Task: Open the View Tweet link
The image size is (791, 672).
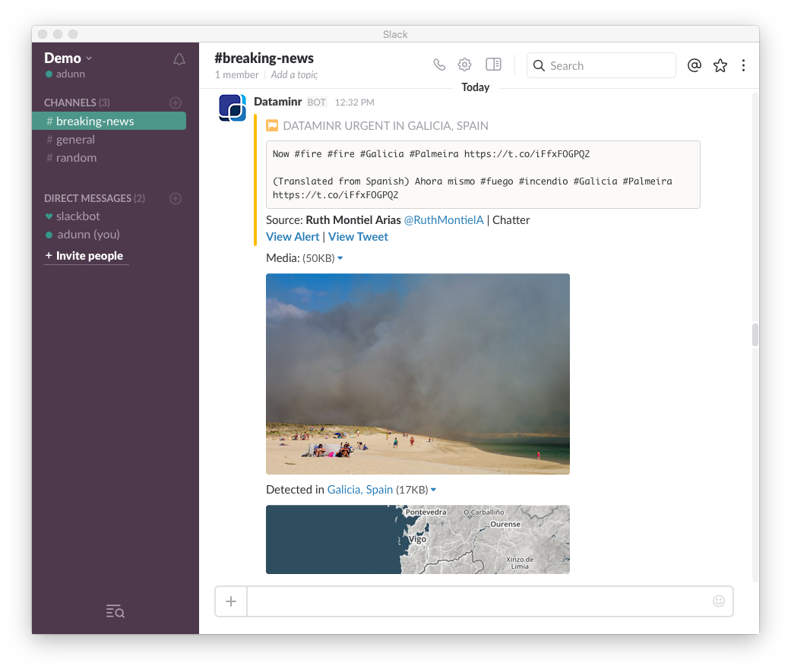Action: [x=358, y=237]
